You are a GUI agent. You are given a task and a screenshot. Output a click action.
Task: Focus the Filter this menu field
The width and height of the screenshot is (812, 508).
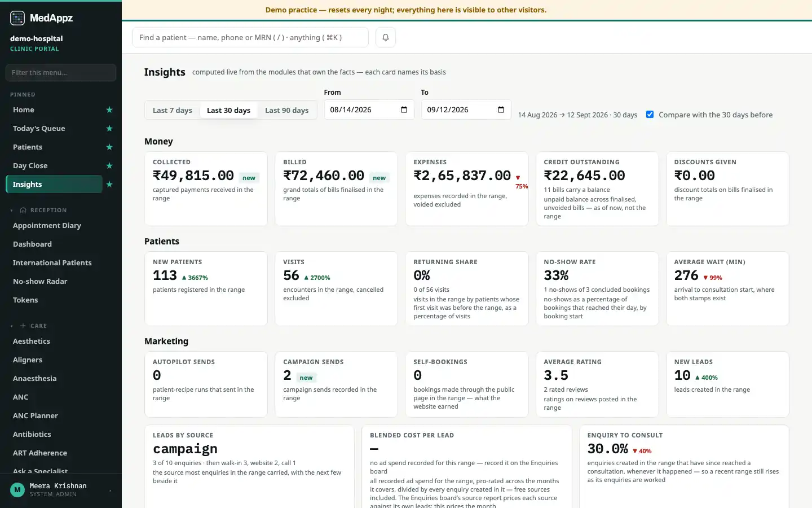[61, 72]
